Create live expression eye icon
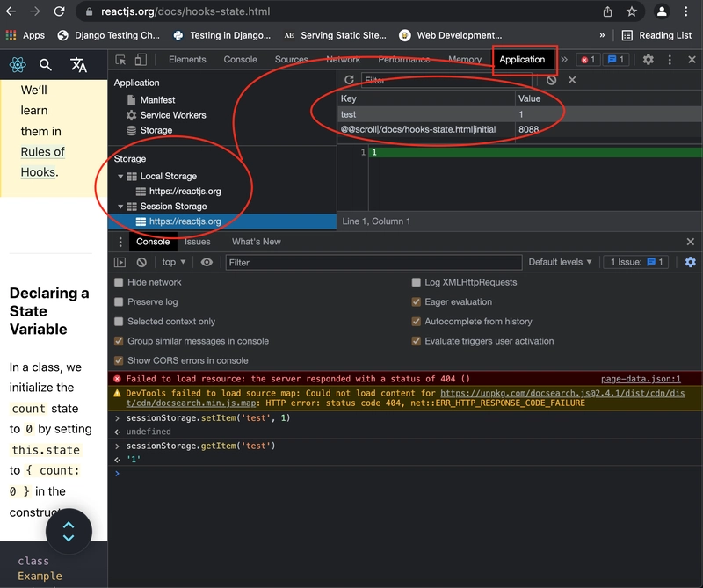The image size is (703, 588). pyautogui.click(x=207, y=263)
